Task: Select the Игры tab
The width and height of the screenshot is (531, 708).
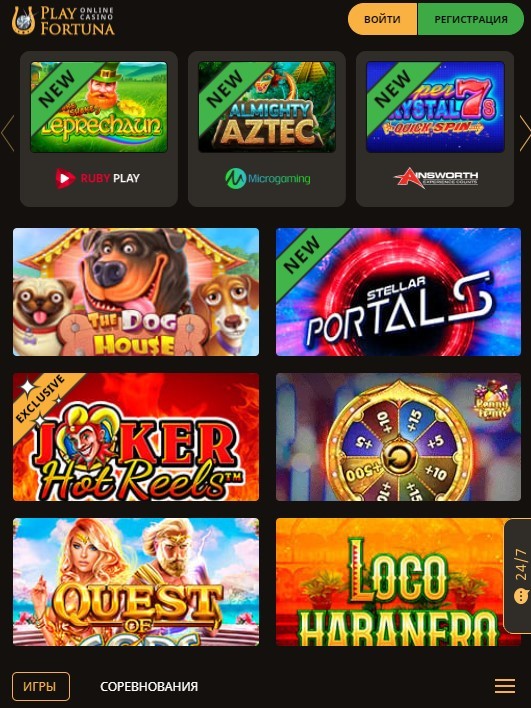Action: [41, 686]
